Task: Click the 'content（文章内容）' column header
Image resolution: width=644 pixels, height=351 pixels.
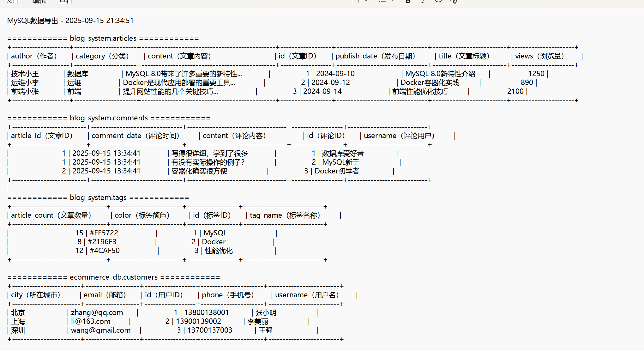Action: (x=179, y=56)
